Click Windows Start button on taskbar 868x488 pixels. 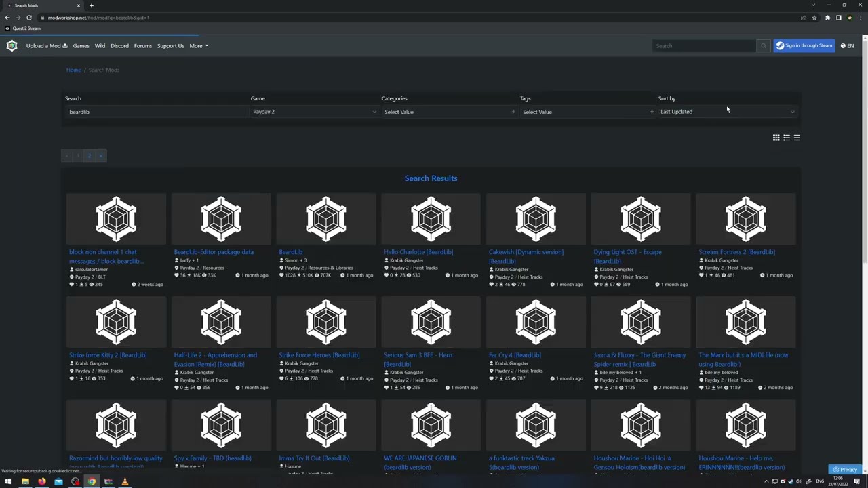(x=9, y=481)
